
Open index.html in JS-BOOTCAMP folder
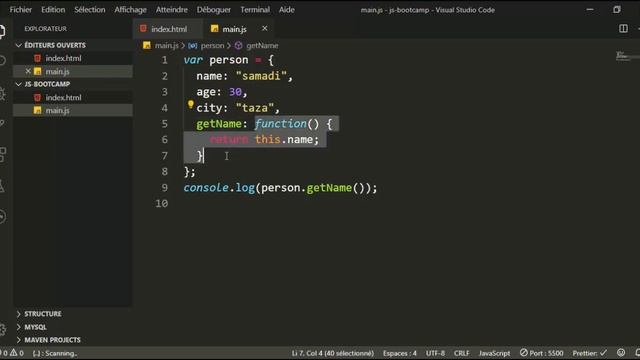click(63, 98)
